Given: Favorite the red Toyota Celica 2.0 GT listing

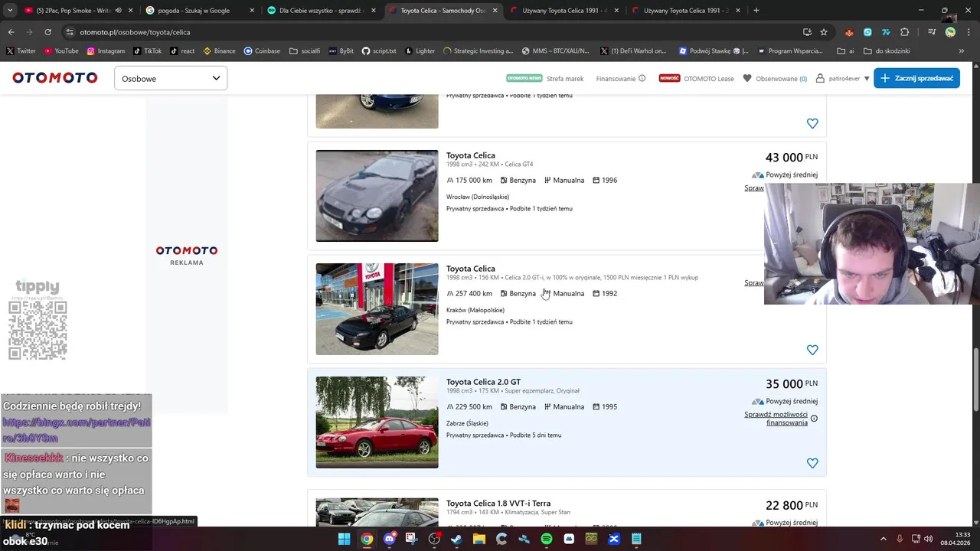Looking at the screenshot, I should pyautogui.click(x=812, y=463).
